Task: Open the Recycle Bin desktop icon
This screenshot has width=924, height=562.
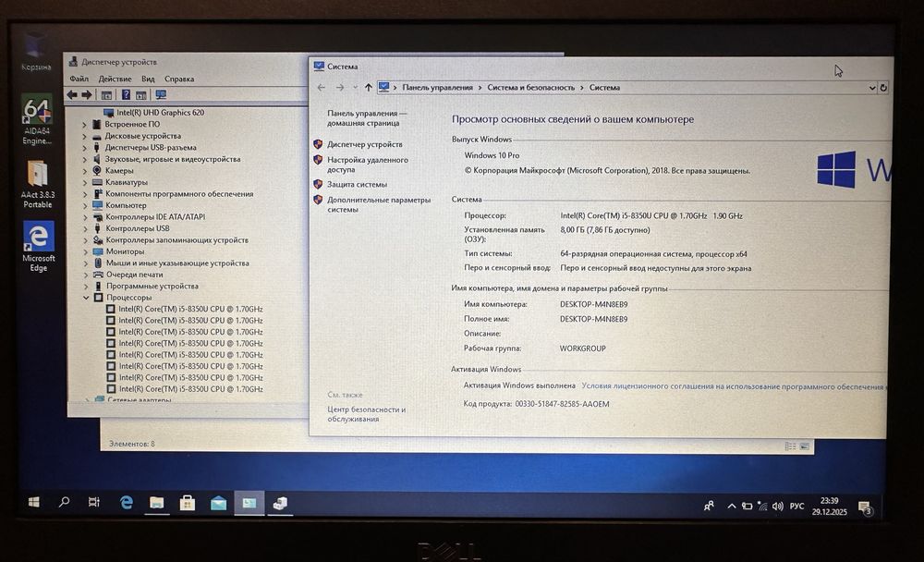Action: tap(36, 52)
